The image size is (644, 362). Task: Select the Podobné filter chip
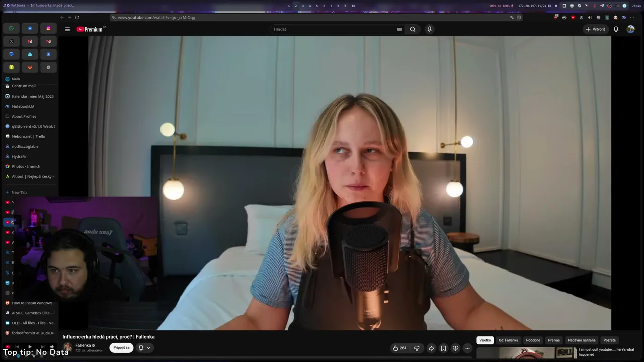click(x=533, y=340)
